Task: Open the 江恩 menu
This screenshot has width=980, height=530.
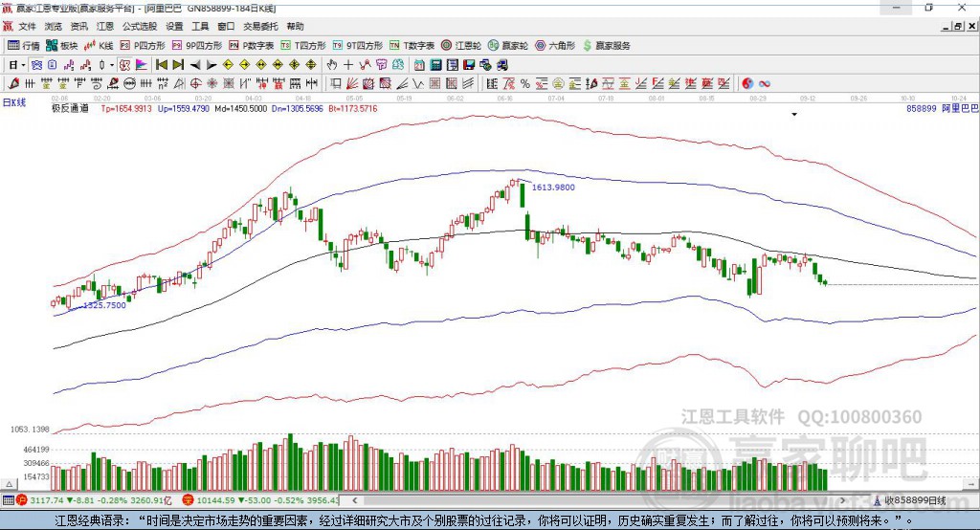Action: [105, 26]
